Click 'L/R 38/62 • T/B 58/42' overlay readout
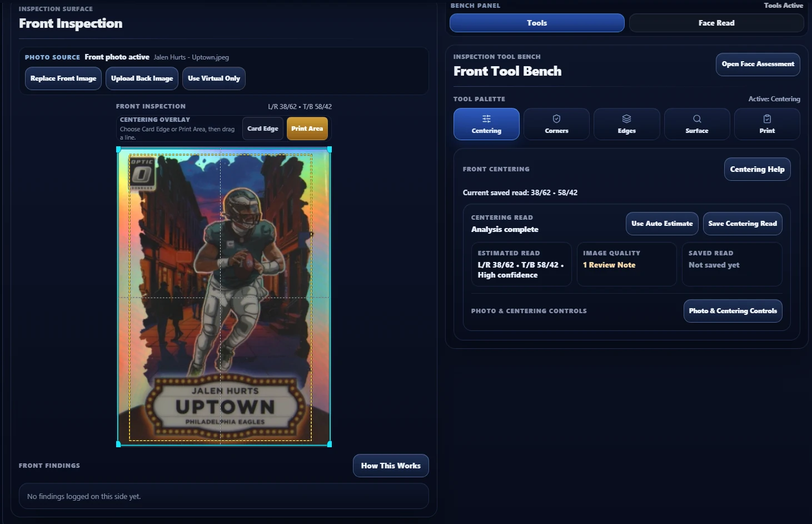The width and height of the screenshot is (812, 524). tap(300, 107)
